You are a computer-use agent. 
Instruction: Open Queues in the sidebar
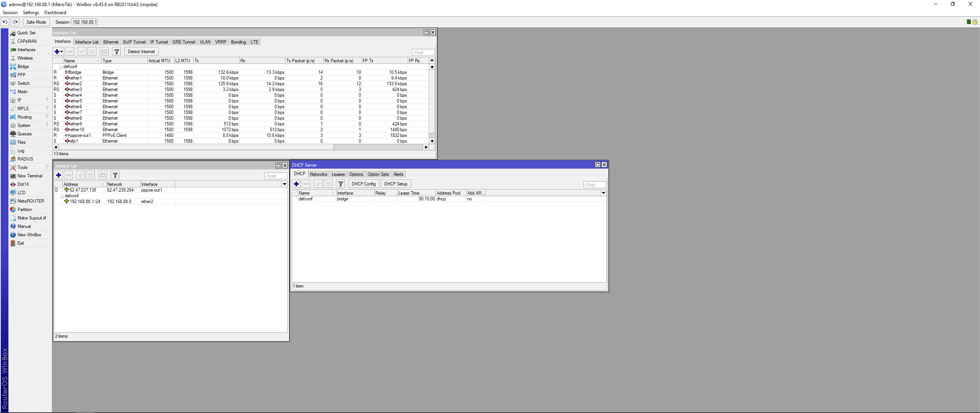pyautogui.click(x=24, y=134)
